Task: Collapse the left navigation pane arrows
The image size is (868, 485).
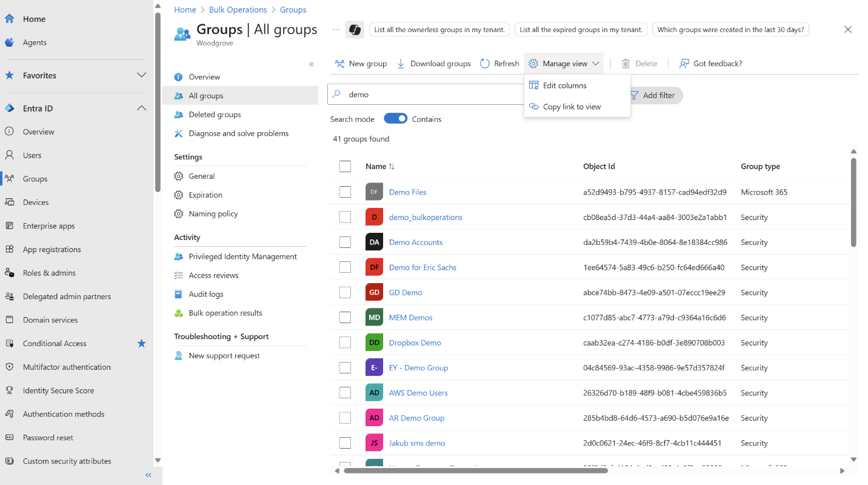Action: tap(149, 475)
